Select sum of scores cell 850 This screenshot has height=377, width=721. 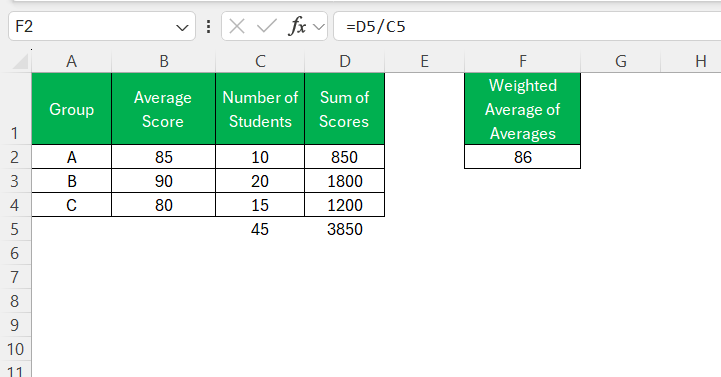[344, 157]
